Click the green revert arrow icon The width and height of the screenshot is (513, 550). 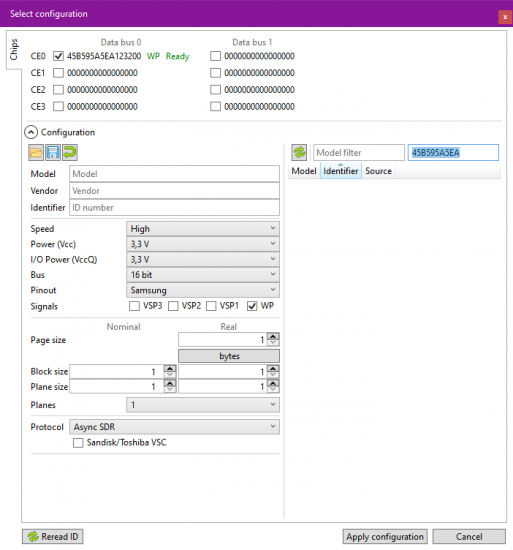pyautogui.click(x=70, y=153)
